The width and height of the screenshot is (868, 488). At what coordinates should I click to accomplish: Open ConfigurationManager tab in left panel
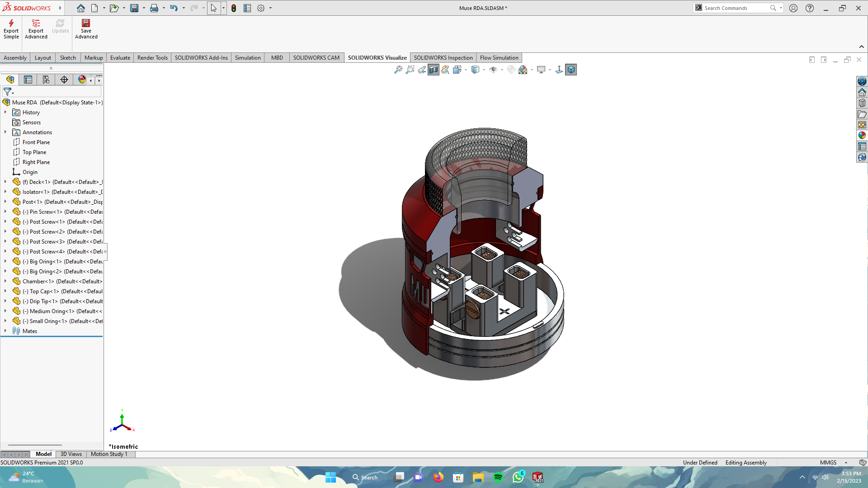(46, 80)
